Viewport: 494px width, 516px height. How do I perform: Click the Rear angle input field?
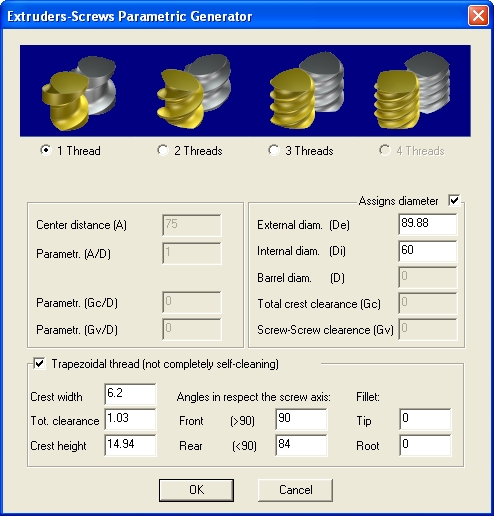coord(302,445)
